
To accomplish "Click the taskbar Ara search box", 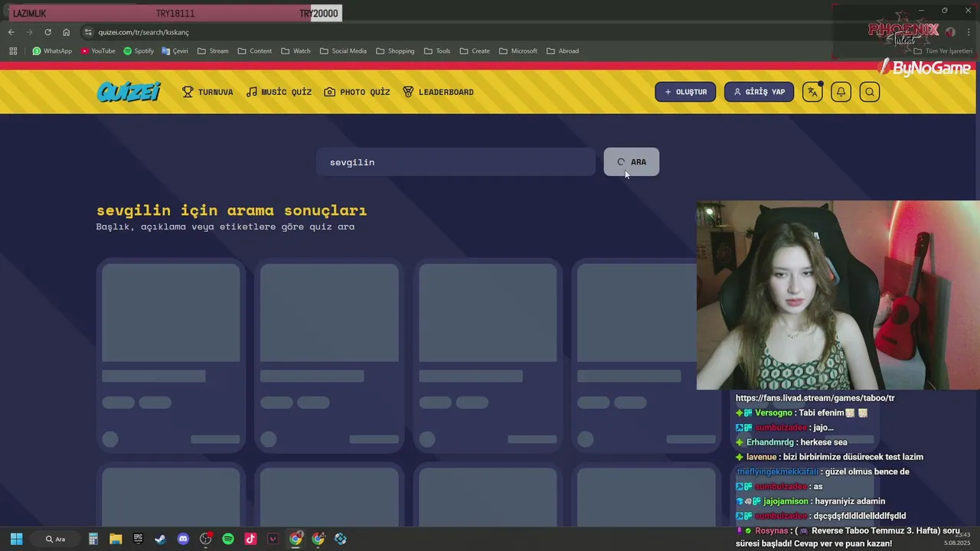I will pos(55,539).
